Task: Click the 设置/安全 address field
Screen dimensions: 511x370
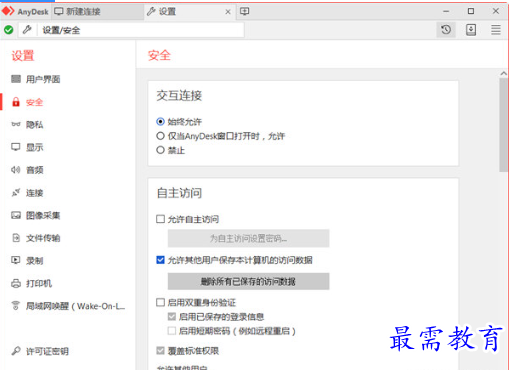Action: [x=140, y=30]
